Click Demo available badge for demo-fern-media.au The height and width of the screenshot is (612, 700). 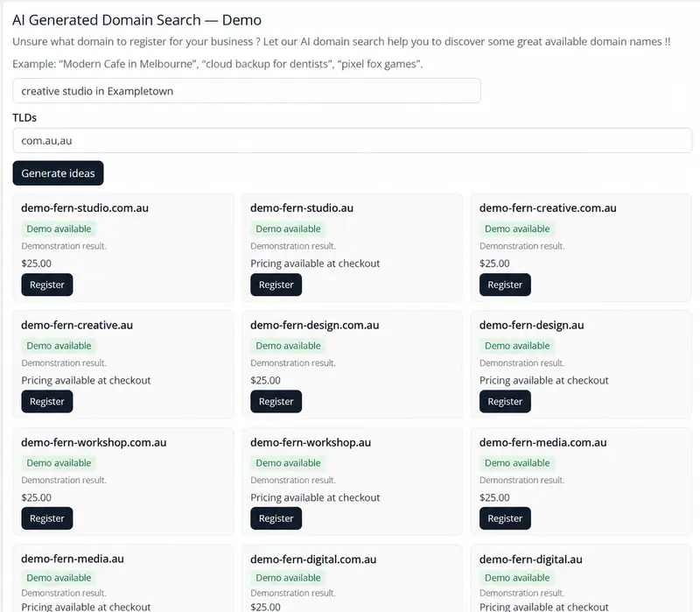(x=59, y=578)
